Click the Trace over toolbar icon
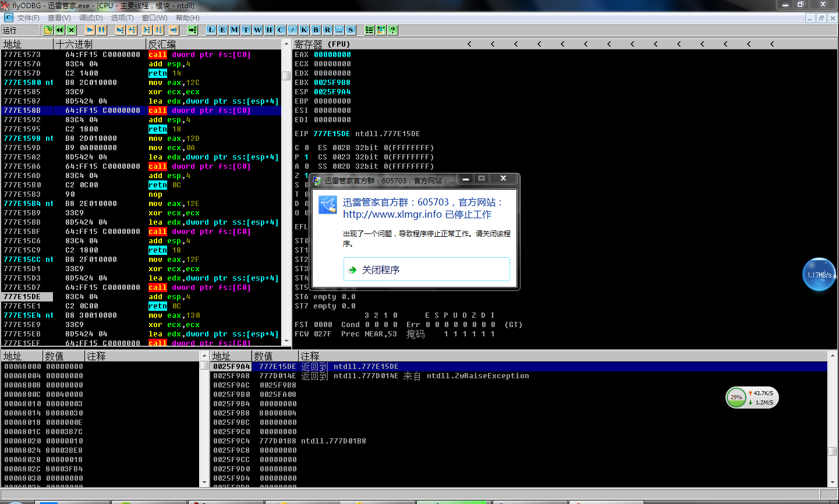839x504 pixels. click(x=158, y=30)
